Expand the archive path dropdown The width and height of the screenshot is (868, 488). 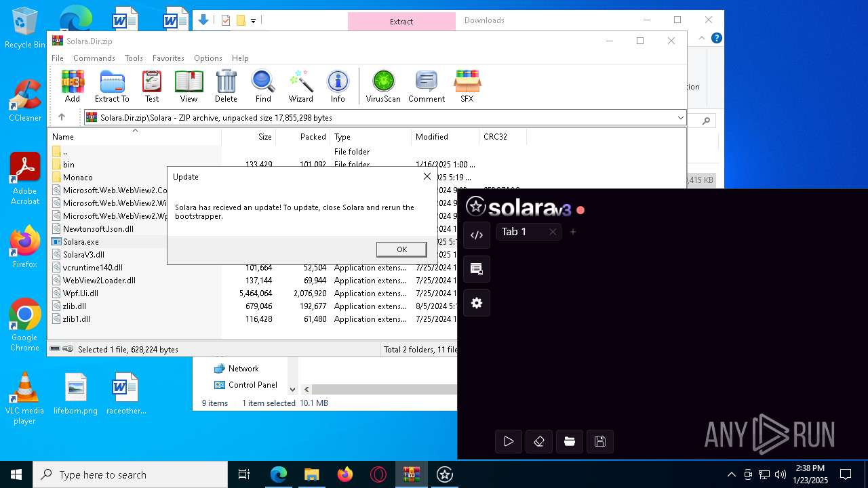pos(680,118)
